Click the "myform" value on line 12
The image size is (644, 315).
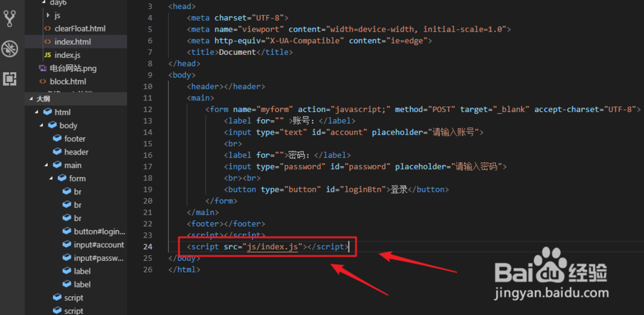[275, 110]
